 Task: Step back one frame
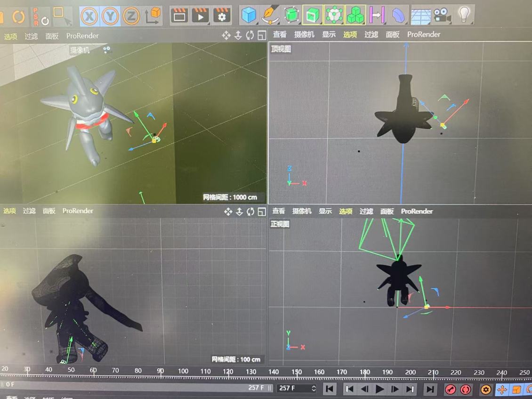365,389
